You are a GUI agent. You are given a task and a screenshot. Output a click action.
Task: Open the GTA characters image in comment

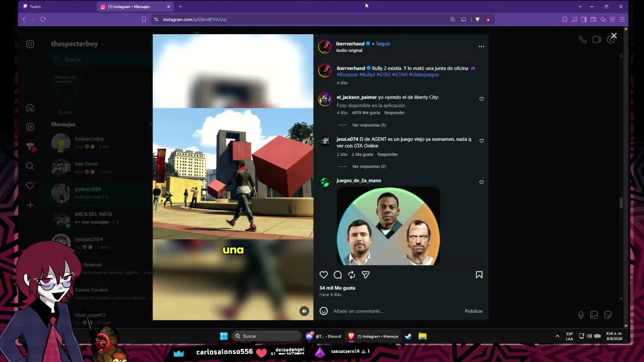[388, 226]
